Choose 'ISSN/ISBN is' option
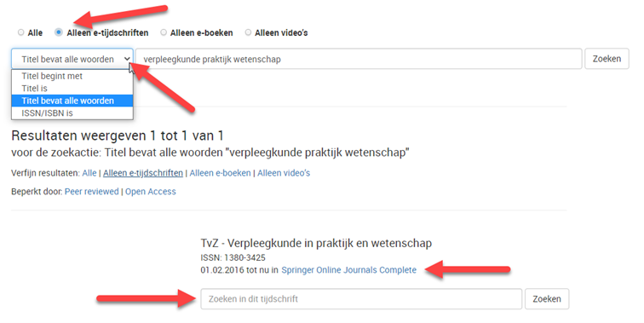Screen dimensions: 644x323 [x=72, y=113]
